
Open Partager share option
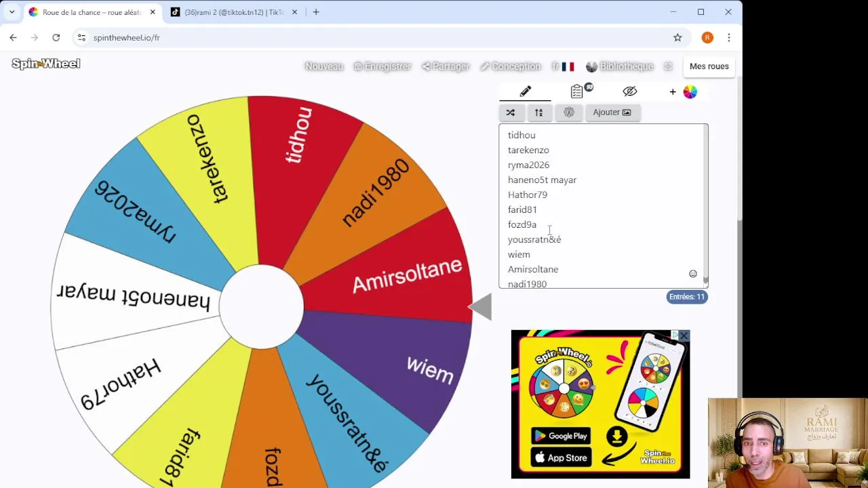[x=446, y=66]
